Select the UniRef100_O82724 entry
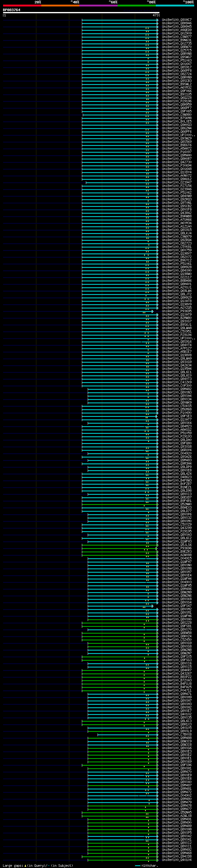Viewport: 197px width, 868px height. (177, 74)
